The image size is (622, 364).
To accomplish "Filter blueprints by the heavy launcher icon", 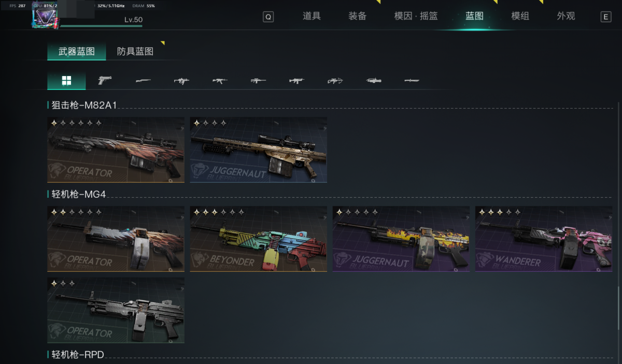I will (374, 80).
